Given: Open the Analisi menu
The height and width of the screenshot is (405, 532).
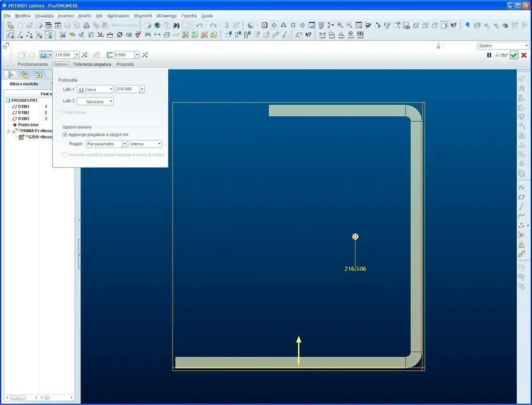Looking at the screenshot, I should (85, 16).
